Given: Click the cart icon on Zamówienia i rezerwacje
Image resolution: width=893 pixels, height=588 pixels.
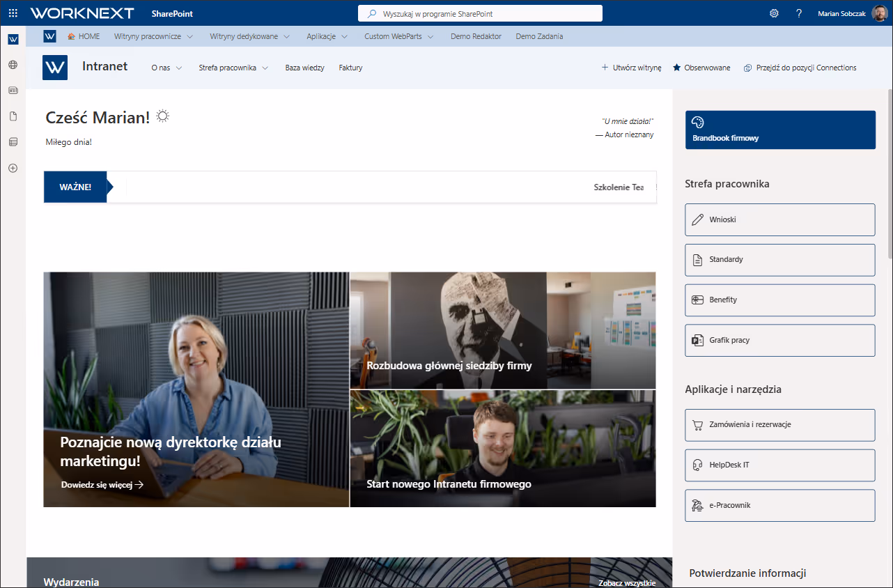Looking at the screenshot, I should (x=698, y=425).
